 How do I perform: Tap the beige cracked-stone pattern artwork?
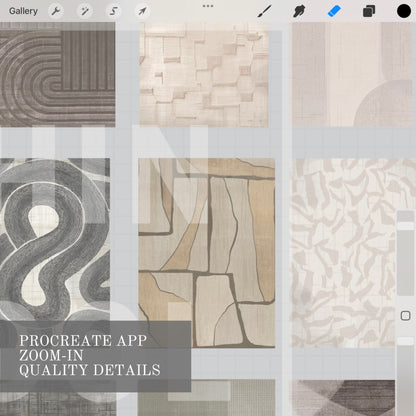[x=207, y=253]
